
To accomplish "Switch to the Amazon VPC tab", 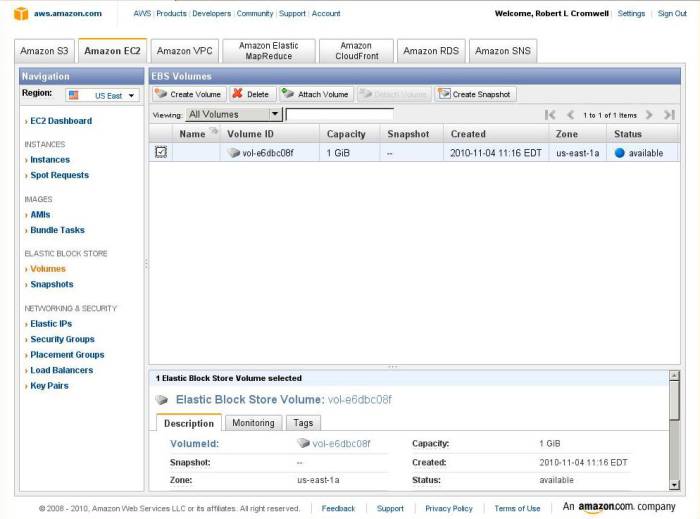I will [x=184, y=51].
